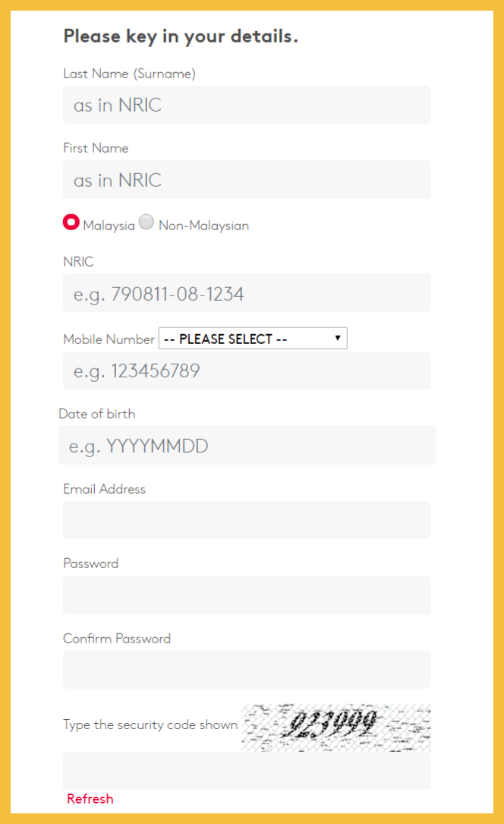Refresh the security code
Screen dimensions: 504x824
90,799
